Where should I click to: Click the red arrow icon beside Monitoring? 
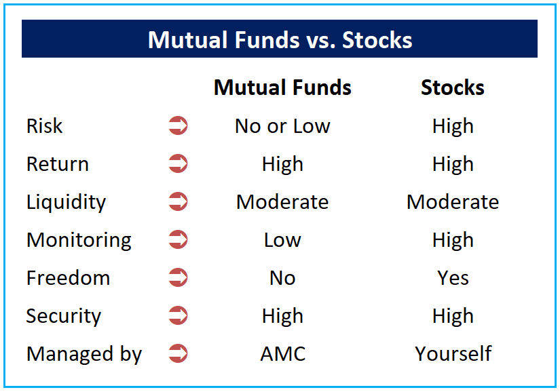[x=178, y=240]
